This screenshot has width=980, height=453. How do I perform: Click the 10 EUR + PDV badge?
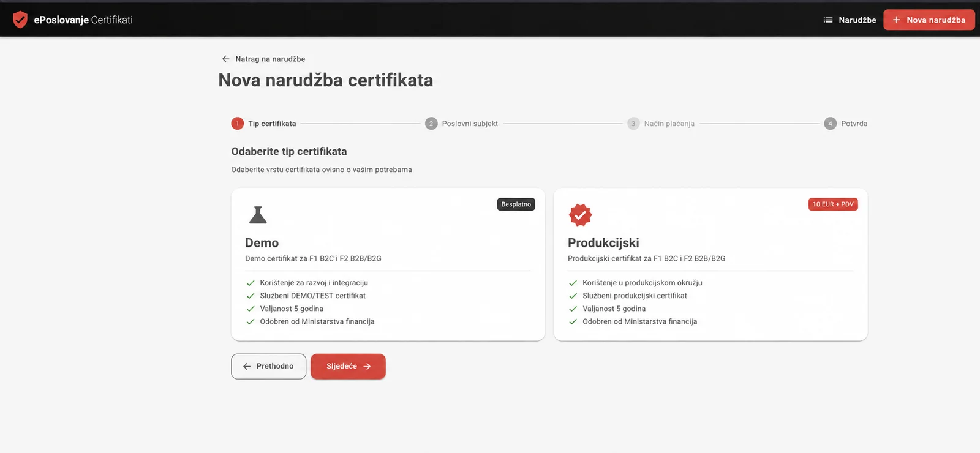pos(833,204)
